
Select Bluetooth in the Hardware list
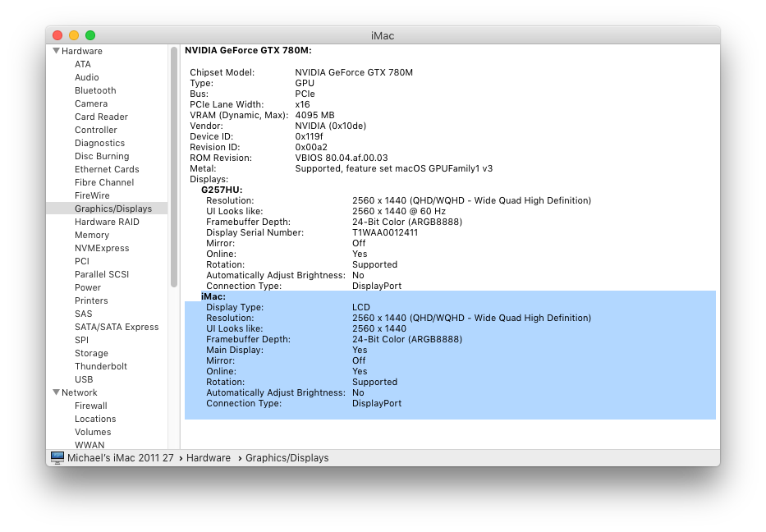click(x=95, y=90)
